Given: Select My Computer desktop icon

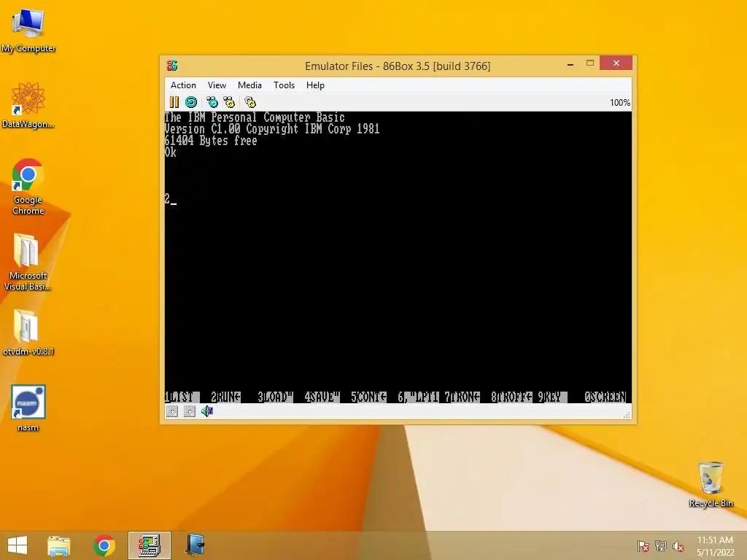Looking at the screenshot, I should pyautogui.click(x=28, y=31).
